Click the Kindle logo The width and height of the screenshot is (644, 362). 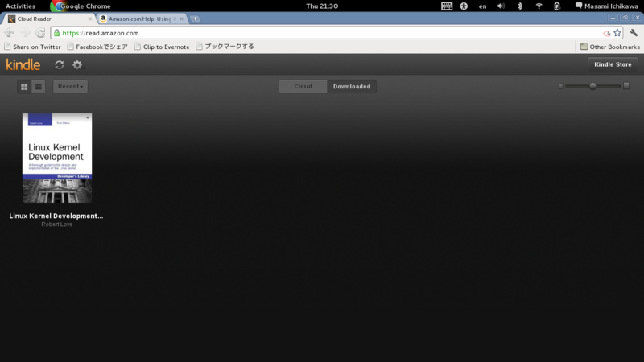[23, 64]
